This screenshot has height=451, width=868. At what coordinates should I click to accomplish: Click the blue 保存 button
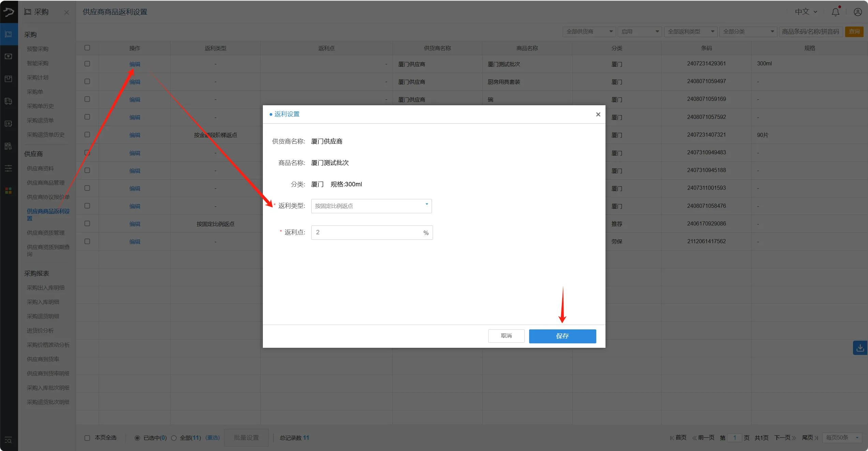click(562, 336)
